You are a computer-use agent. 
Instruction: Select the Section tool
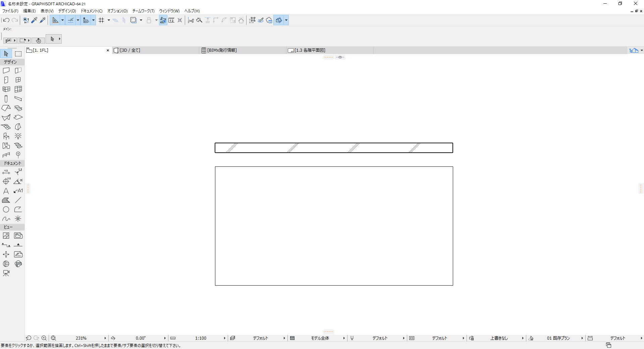[6, 245]
